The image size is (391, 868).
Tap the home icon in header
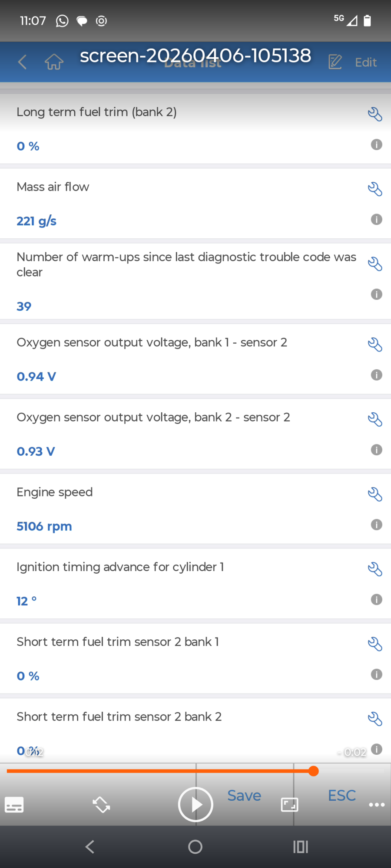(x=54, y=62)
